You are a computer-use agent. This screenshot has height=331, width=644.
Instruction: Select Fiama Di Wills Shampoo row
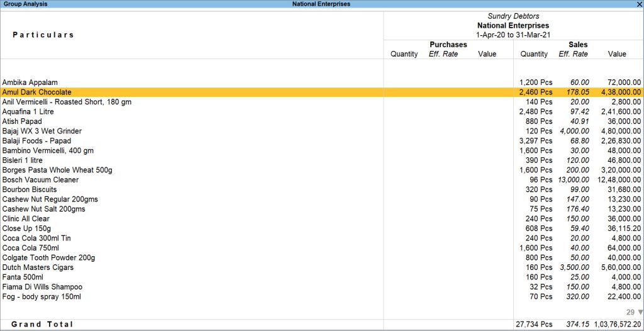322,287
